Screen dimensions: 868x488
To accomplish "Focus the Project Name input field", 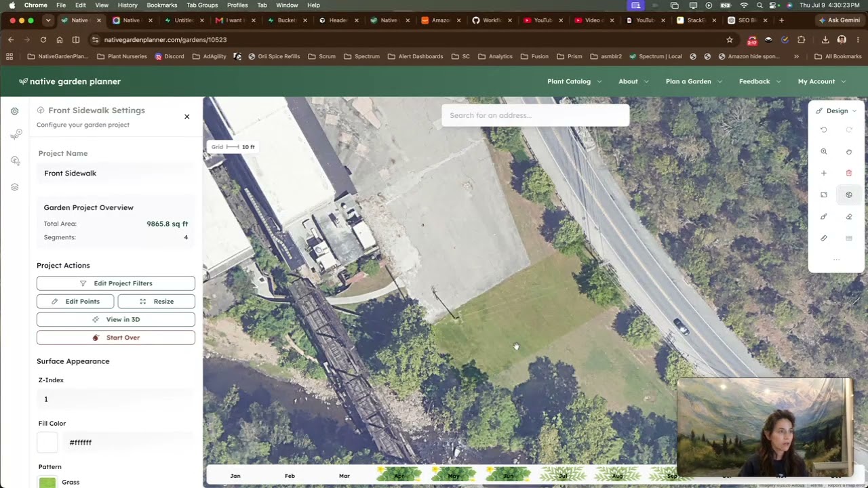I will (116, 174).
